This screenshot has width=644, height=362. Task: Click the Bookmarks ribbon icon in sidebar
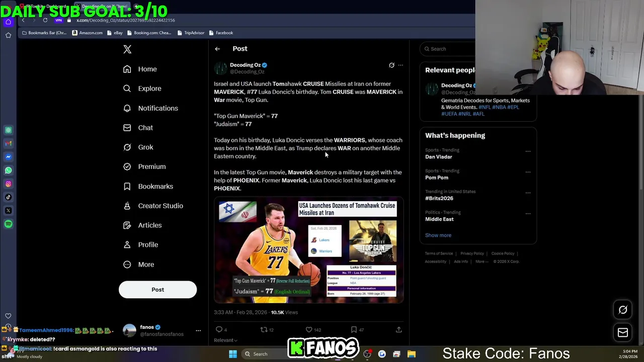click(127, 187)
